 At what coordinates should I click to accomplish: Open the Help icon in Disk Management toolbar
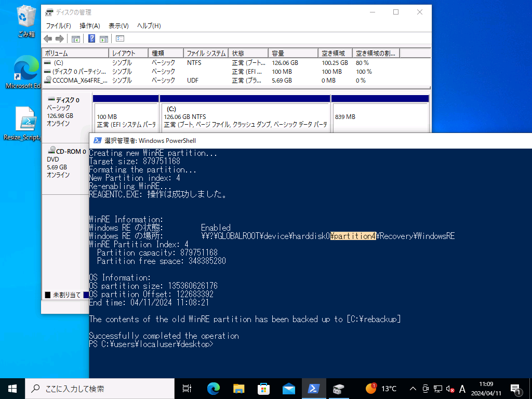(92, 38)
